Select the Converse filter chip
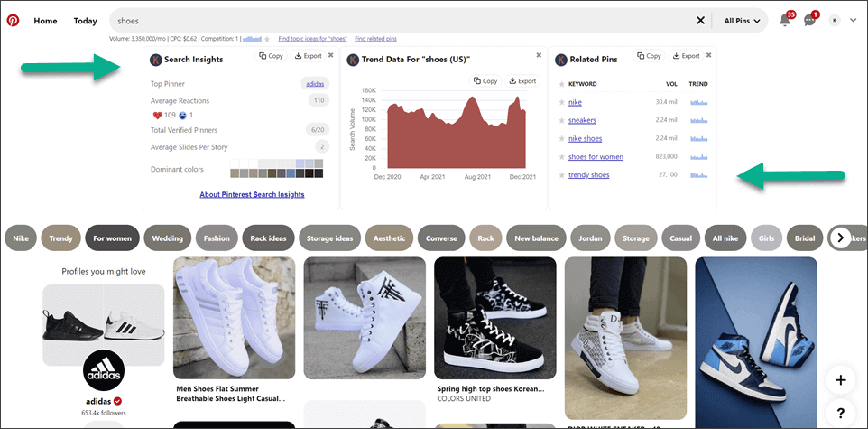 pos(441,238)
